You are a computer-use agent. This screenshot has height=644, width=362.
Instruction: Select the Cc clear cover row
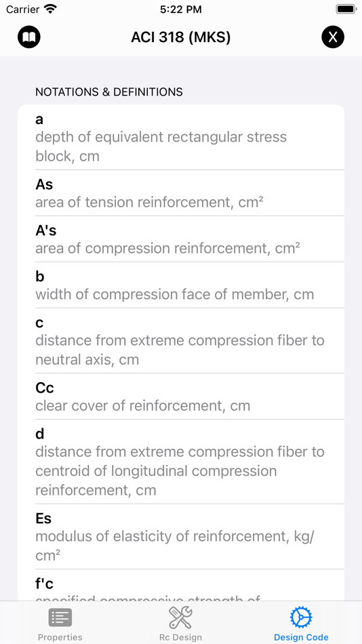tap(181, 397)
